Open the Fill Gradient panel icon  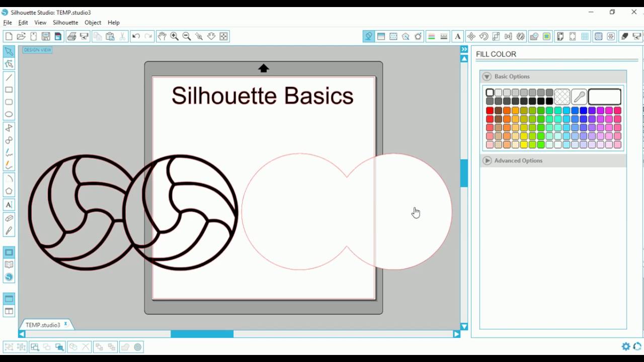click(x=381, y=36)
